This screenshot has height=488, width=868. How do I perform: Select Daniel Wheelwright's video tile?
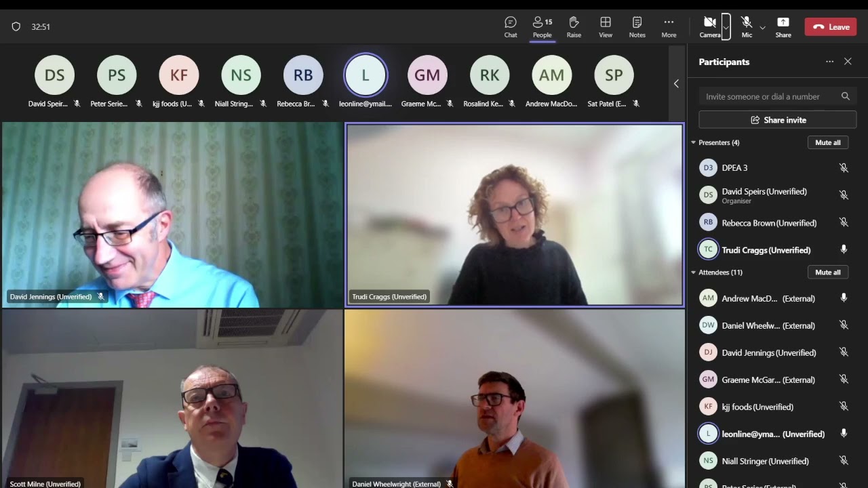[x=515, y=399]
